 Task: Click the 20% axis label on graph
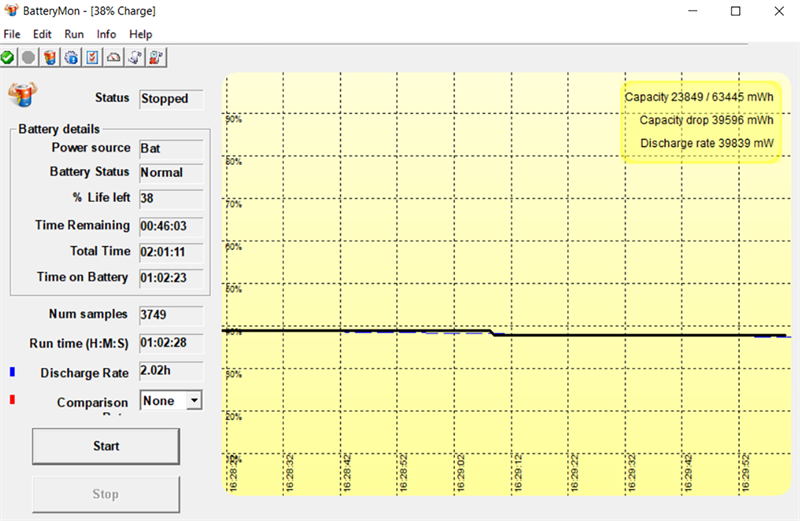[x=234, y=417]
